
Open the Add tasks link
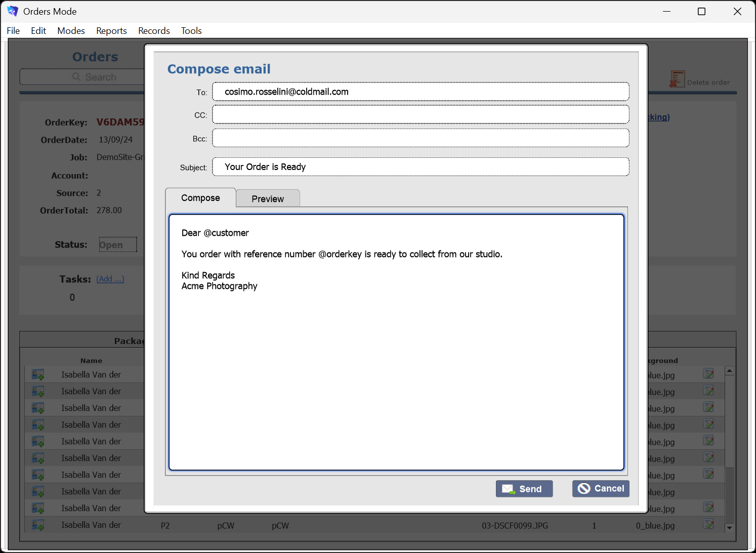pyautogui.click(x=110, y=278)
